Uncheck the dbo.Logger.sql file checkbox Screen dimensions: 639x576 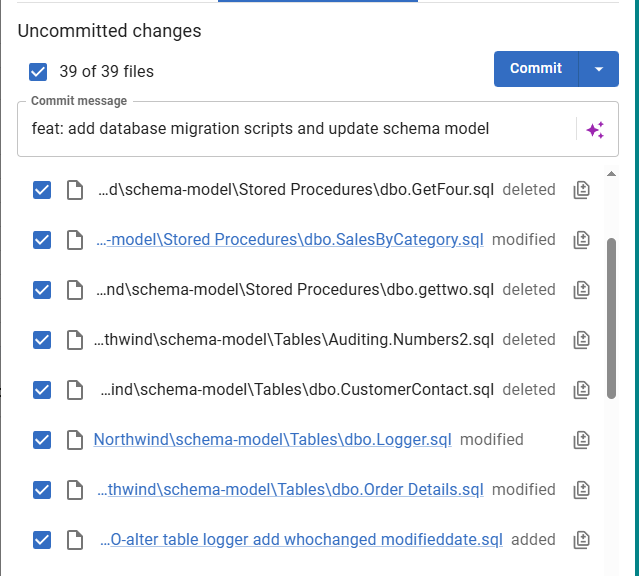pyautogui.click(x=42, y=439)
